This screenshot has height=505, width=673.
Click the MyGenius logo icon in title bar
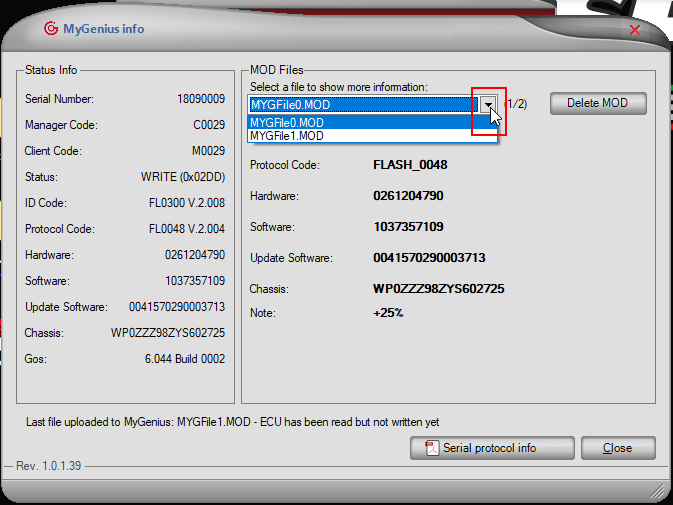coord(51,28)
